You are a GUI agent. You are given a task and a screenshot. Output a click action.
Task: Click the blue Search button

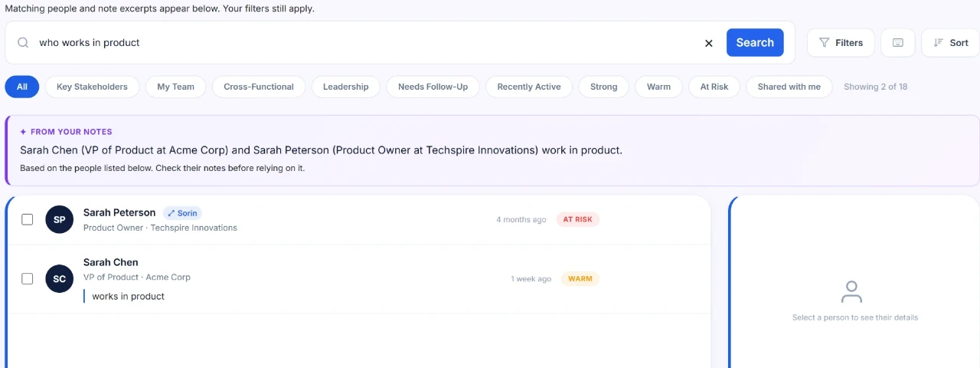(x=755, y=43)
